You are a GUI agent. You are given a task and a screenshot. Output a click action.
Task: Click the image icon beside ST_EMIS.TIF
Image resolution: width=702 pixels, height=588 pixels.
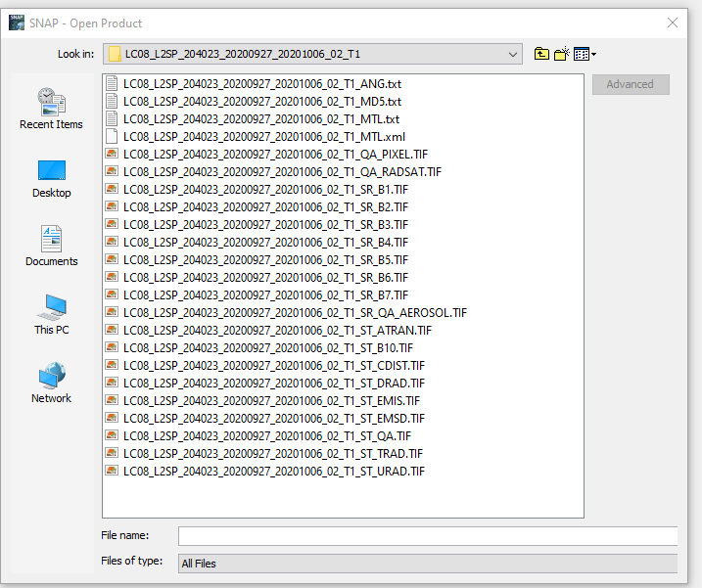click(x=112, y=400)
